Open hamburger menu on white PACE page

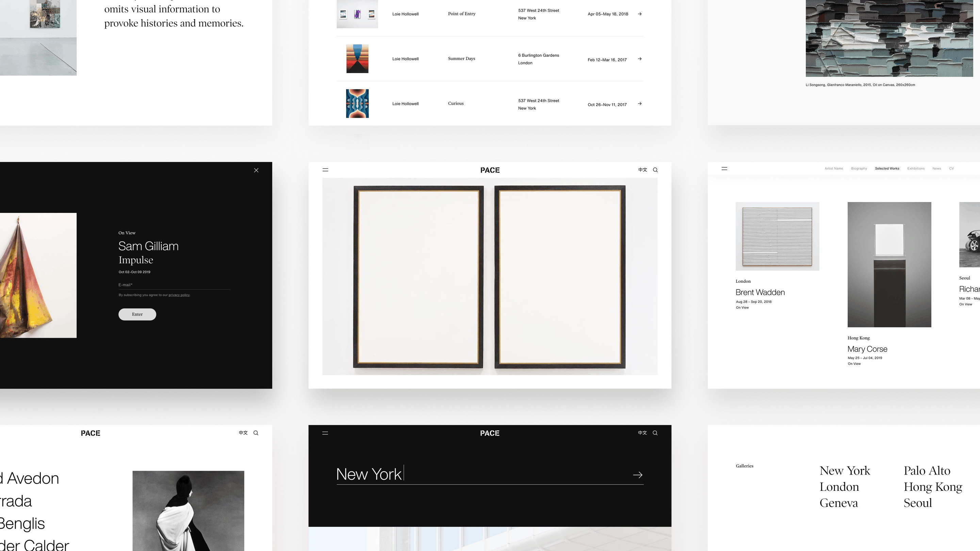(325, 170)
